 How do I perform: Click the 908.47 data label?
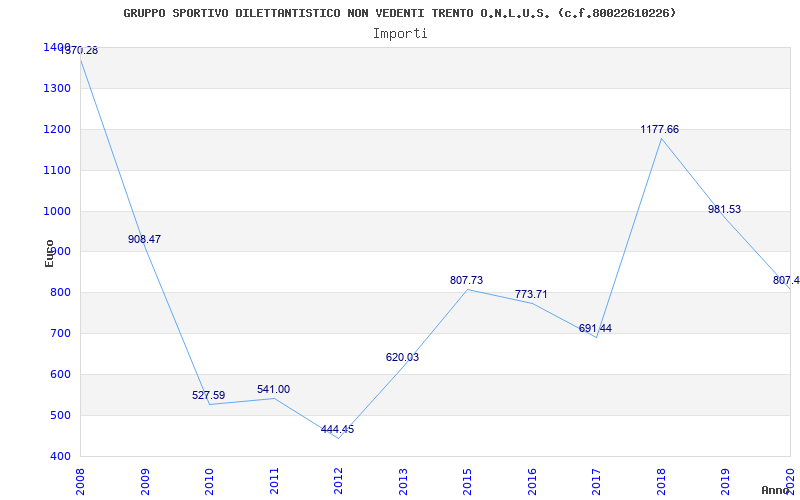click(144, 239)
